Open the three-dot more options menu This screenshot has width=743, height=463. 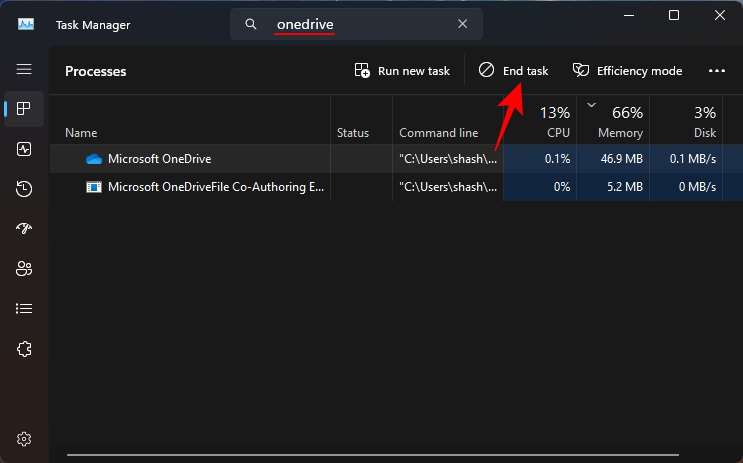pos(716,71)
